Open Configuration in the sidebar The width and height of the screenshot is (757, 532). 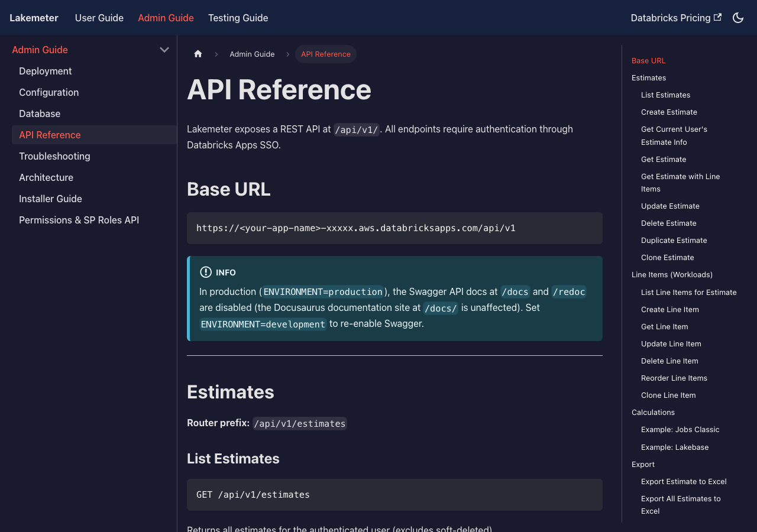(x=48, y=92)
